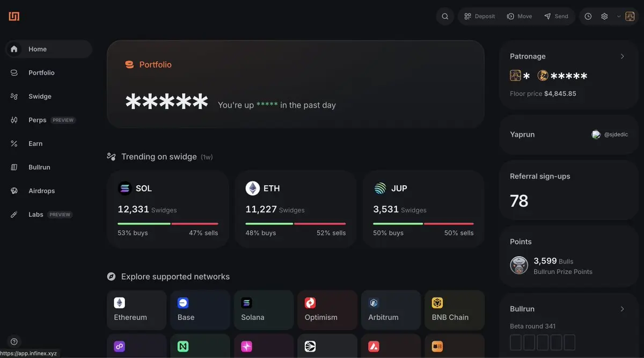Screen dimensions: 644x358
Task: Click the ETH buys/sells ratio bar
Action: pos(296,223)
